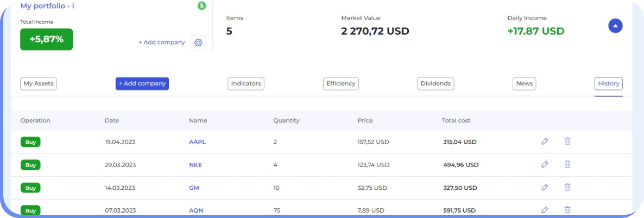Open portfolio settings gear icon
This screenshot has width=644, height=218.
click(x=198, y=42)
